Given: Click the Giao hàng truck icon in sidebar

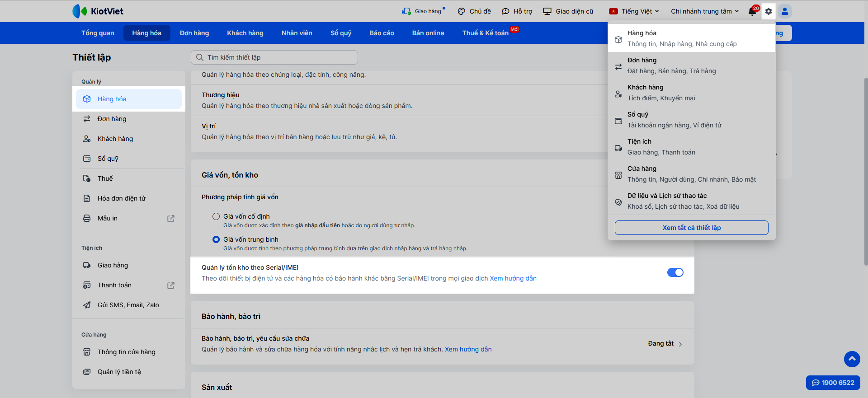Looking at the screenshot, I should [x=87, y=265].
